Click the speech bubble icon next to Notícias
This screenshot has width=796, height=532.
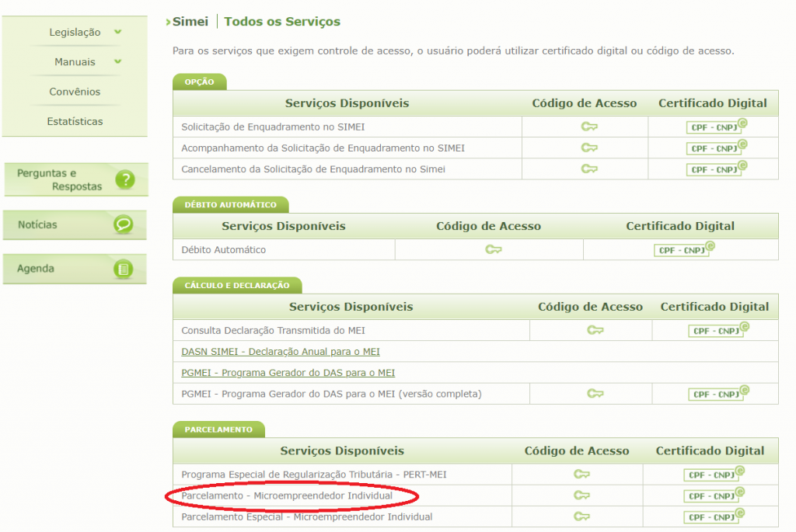click(124, 224)
